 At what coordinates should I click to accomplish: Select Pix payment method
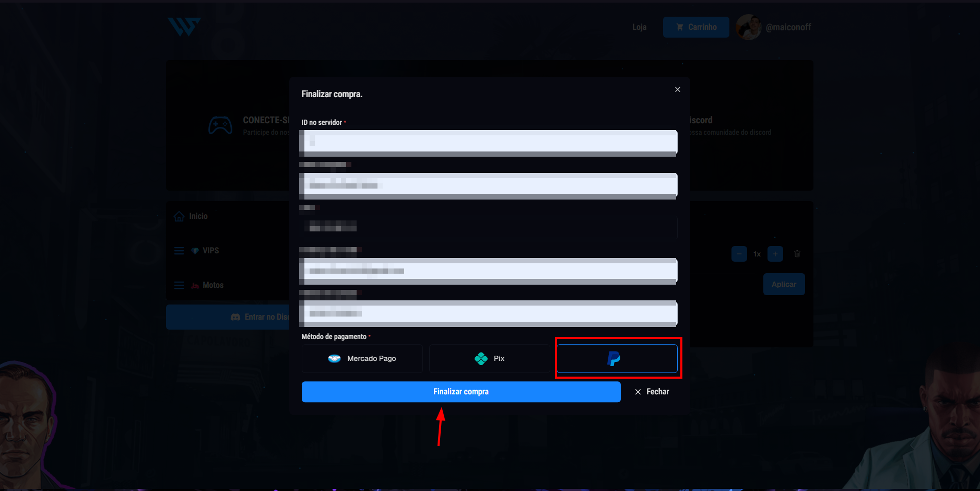point(489,358)
